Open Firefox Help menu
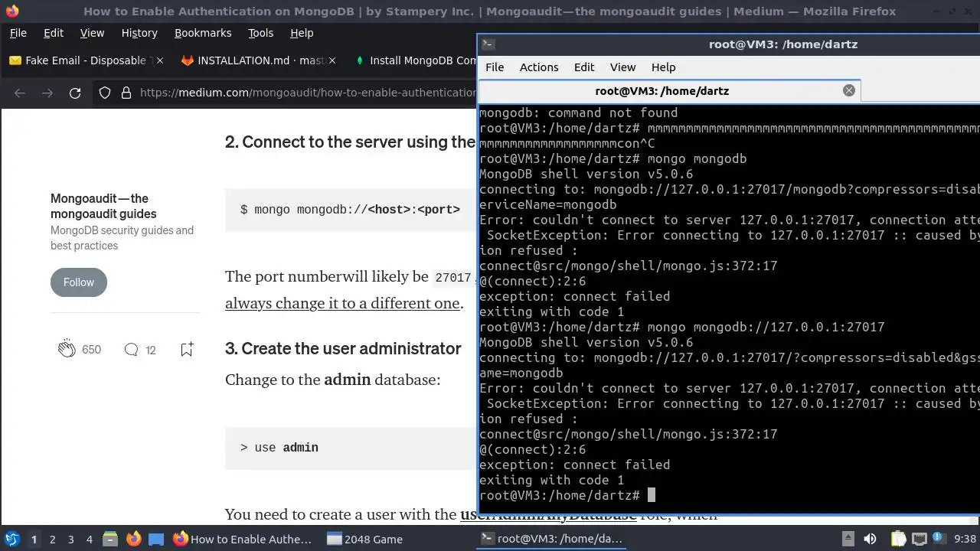This screenshot has height=551, width=980. tap(302, 33)
